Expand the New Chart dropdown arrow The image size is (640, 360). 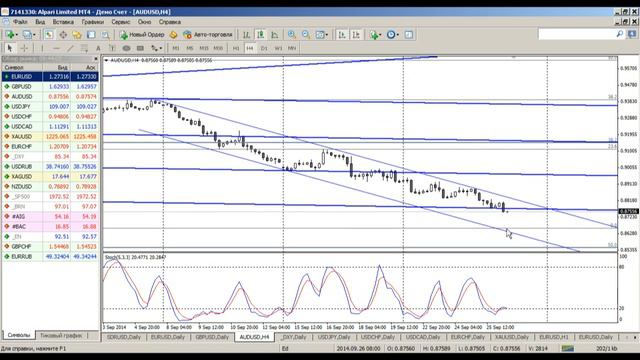[x=16, y=35]
